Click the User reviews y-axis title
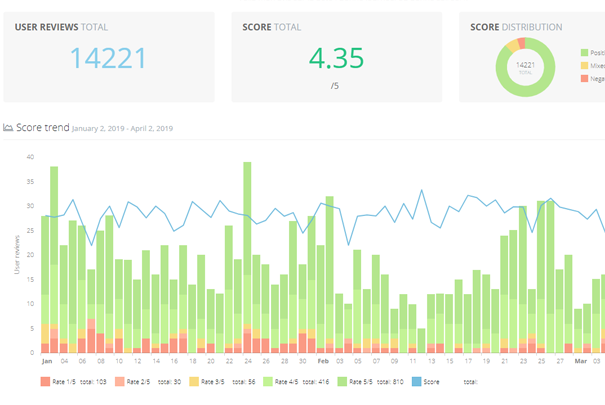 tap(17, 255)
